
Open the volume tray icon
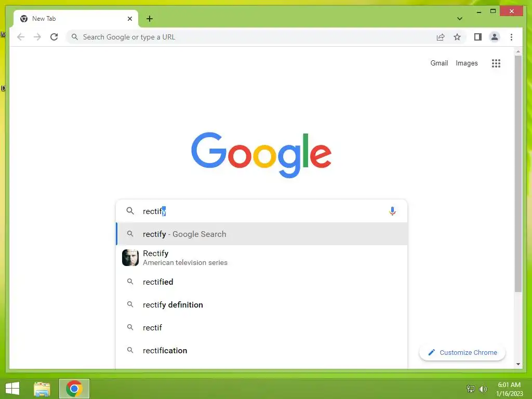(x=483, y=389)
